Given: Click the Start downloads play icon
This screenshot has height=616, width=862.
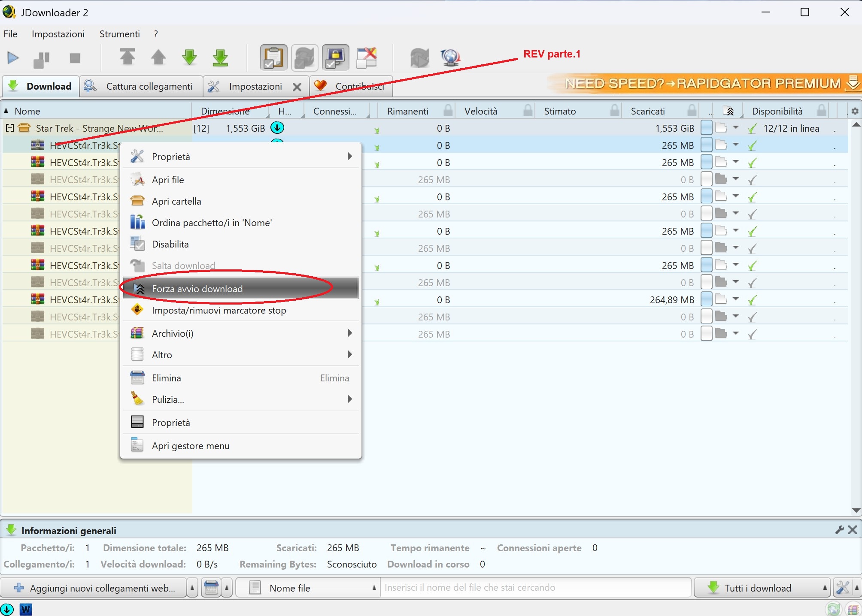Looking at the screenshot, I should click(13, 57).
